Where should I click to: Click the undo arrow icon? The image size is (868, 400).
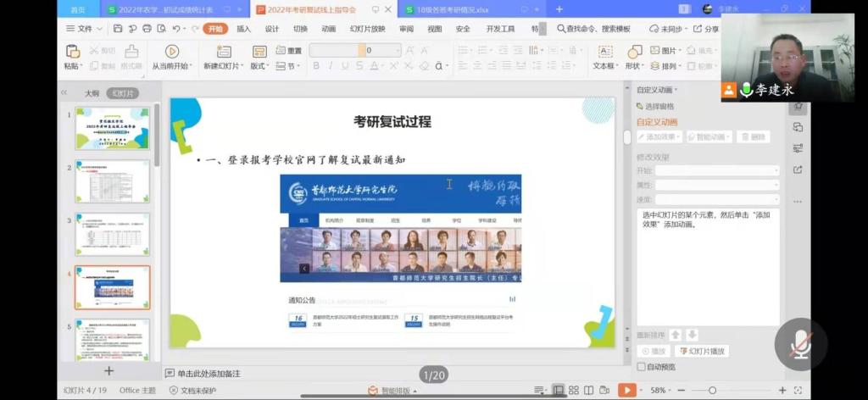pos(176,29)
